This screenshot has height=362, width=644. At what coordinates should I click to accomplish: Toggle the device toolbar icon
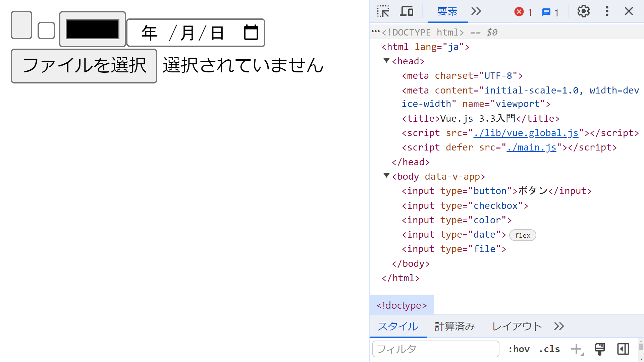[x=407, y=11]
